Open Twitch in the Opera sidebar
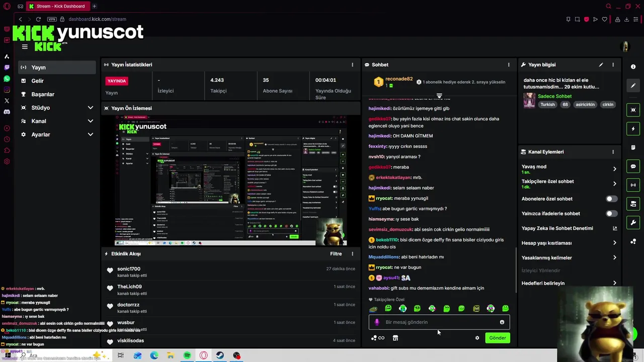 pyautogui.click(x=7, y=67)
